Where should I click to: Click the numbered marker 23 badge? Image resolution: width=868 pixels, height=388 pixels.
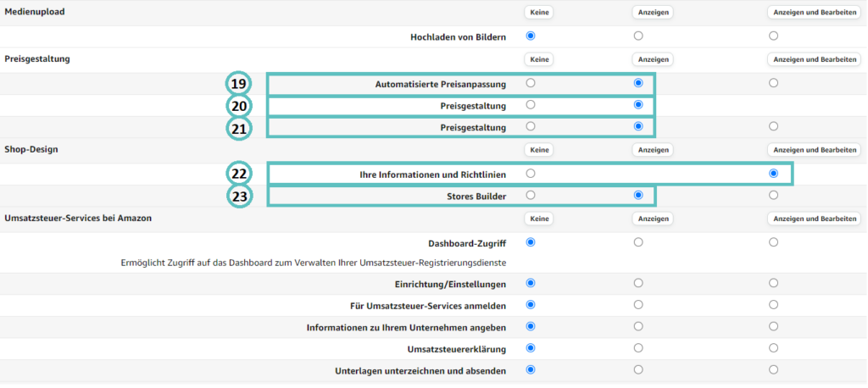(x=238, y=196)
